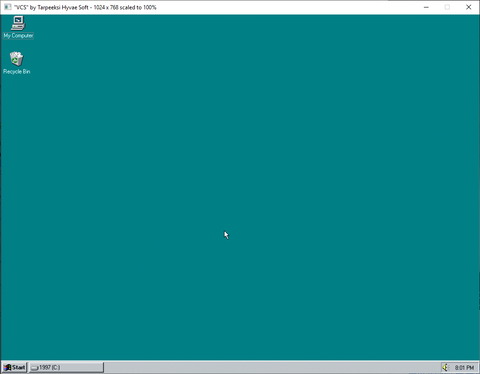Viewport: 480px width, 374px height.
Task: Minimize the VCS window
Action: (x=426, y=7)
